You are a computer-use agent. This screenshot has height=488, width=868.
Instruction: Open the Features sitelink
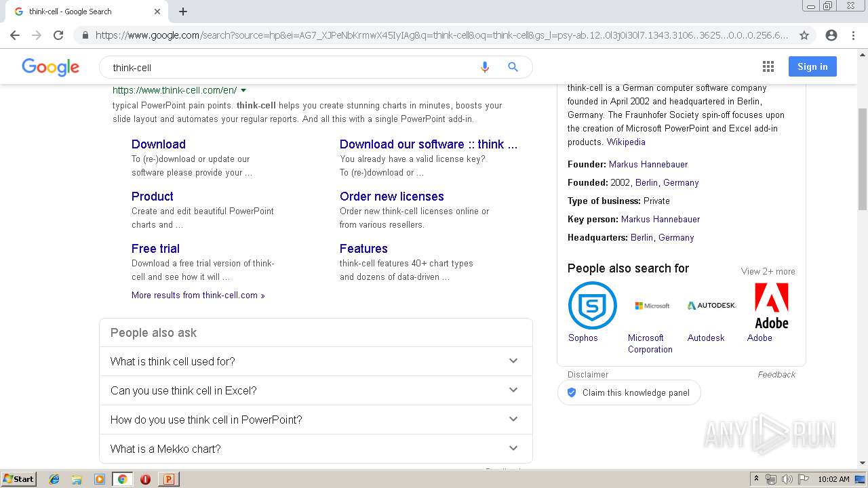363,248
